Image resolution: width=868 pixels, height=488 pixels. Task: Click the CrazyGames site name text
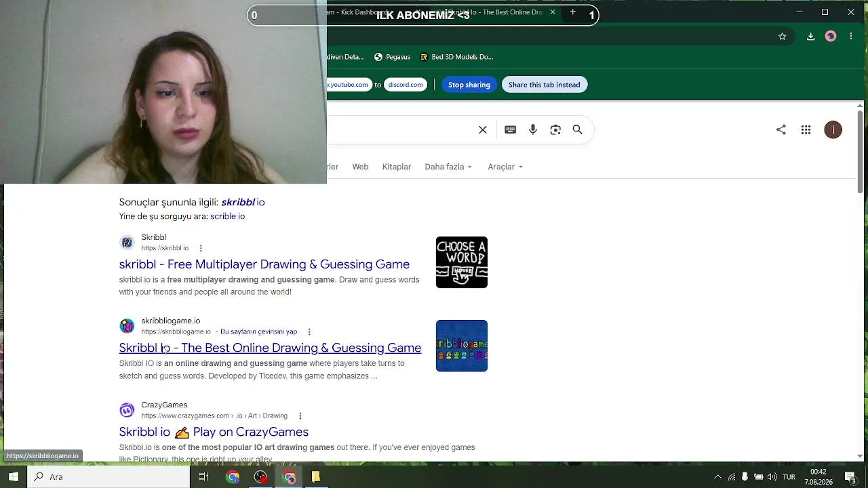click(x=164, y=405)
